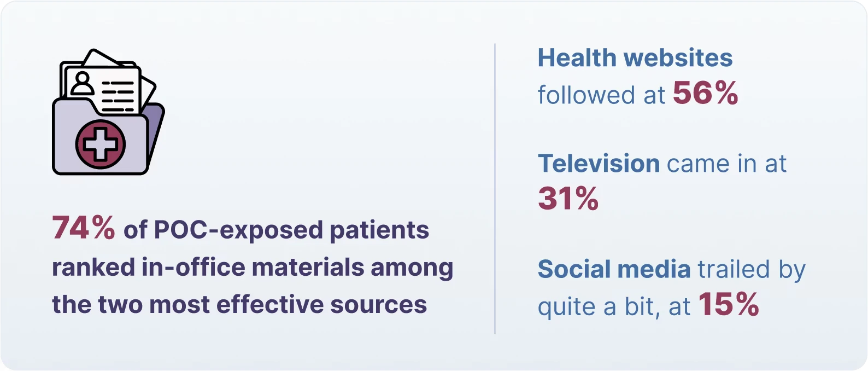Click 'ranked in-office materials among' text line
Screen dimensions: 868x371
253,268
